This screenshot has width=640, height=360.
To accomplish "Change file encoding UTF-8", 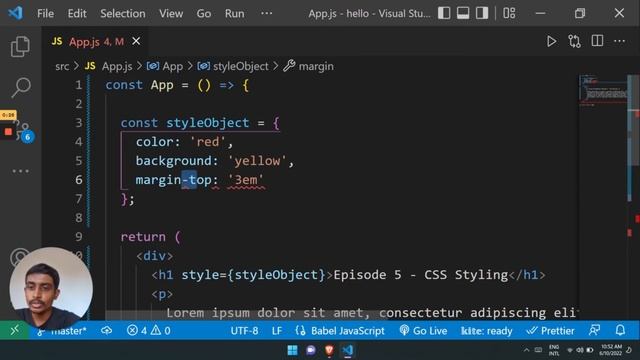I will 244,330.
